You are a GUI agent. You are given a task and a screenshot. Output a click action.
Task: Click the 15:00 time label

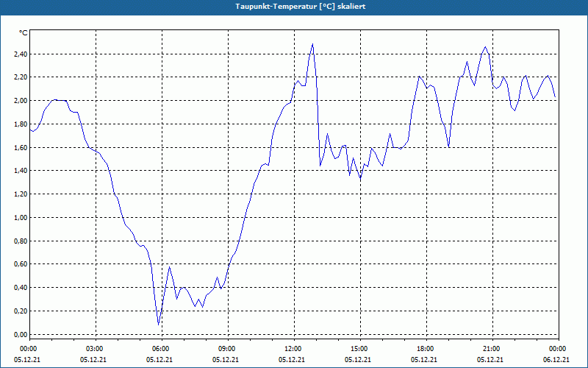pyautogui.click(x=360, y=349)
